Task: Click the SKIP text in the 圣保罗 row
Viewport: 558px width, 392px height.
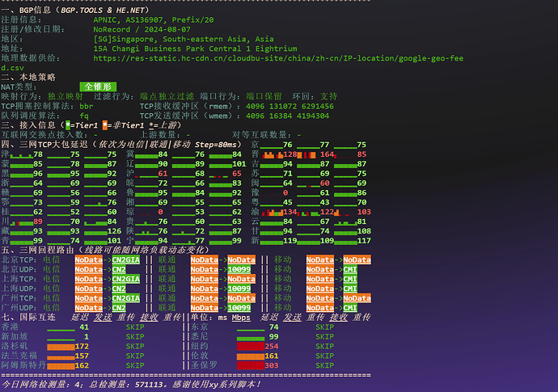Action: pos(324,365)
